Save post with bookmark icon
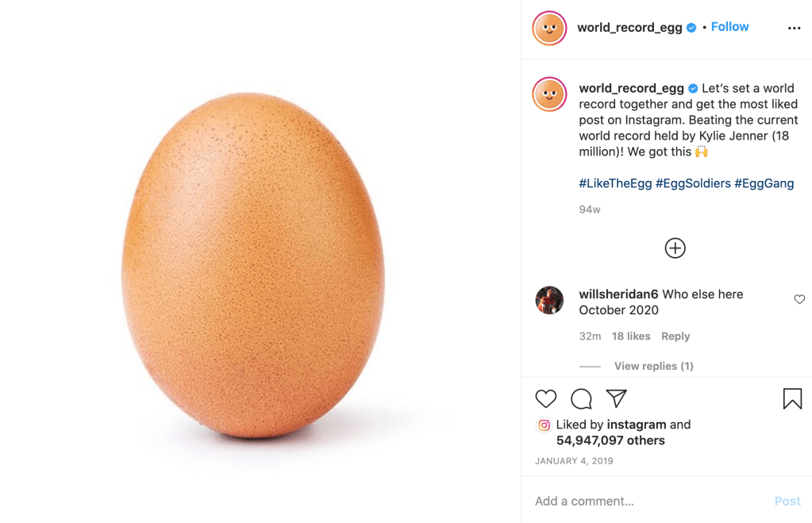The width and height of the screenshot is (812, 523). click(792, 398)
